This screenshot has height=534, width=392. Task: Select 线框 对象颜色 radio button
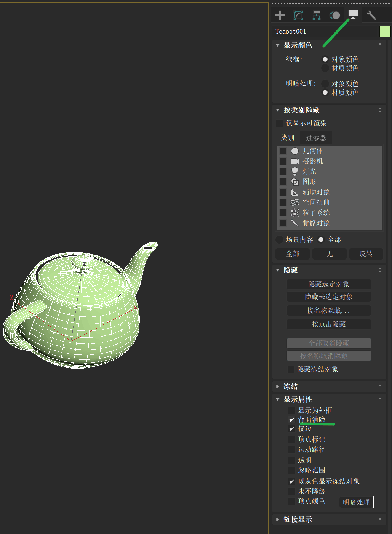(x=325, y=59)
